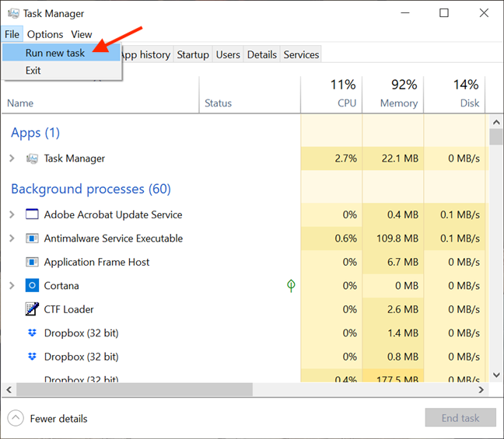Sort by the Name column header
The height and width of the screenshot is (439, 504).
[x=100, y=95]
